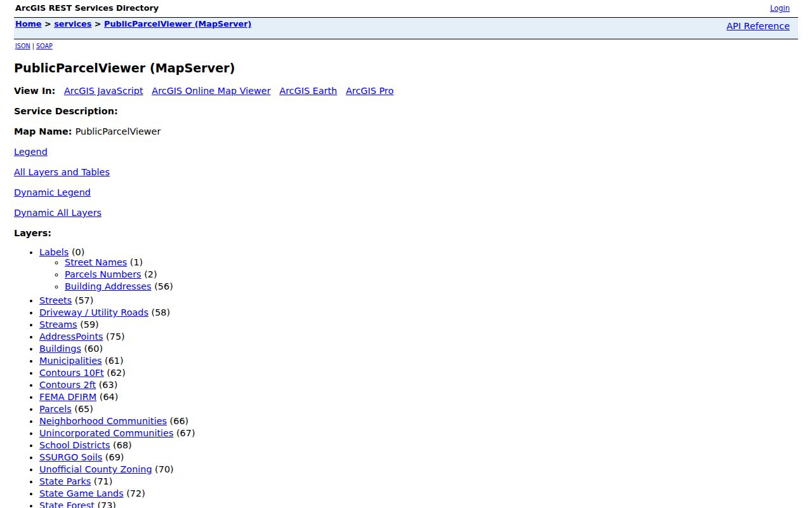Open the Street Names sublayer
Image resolution: width=812 pixels, height=508 pixels.
96,262
